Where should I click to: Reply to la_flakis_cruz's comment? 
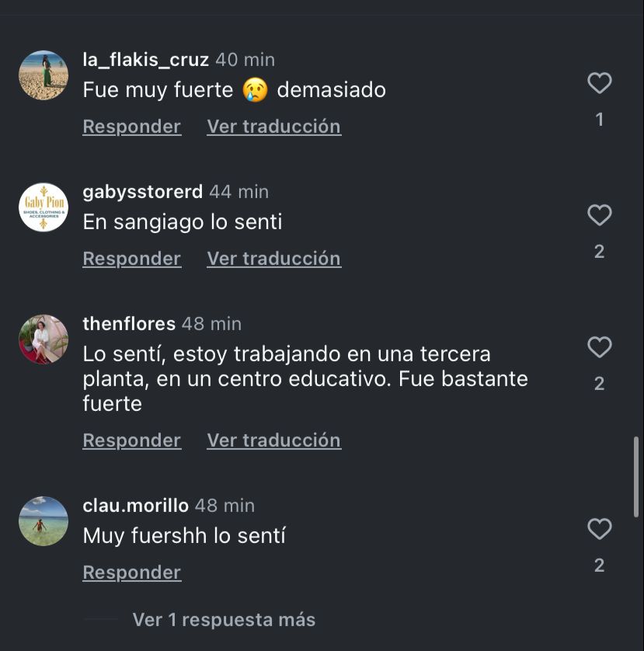[131, 127]
